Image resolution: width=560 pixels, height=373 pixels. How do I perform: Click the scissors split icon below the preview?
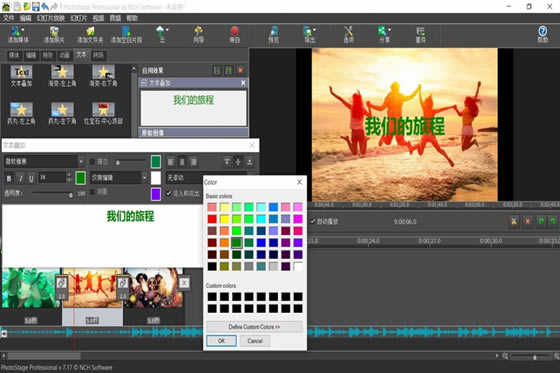click(x=514, y=222)
